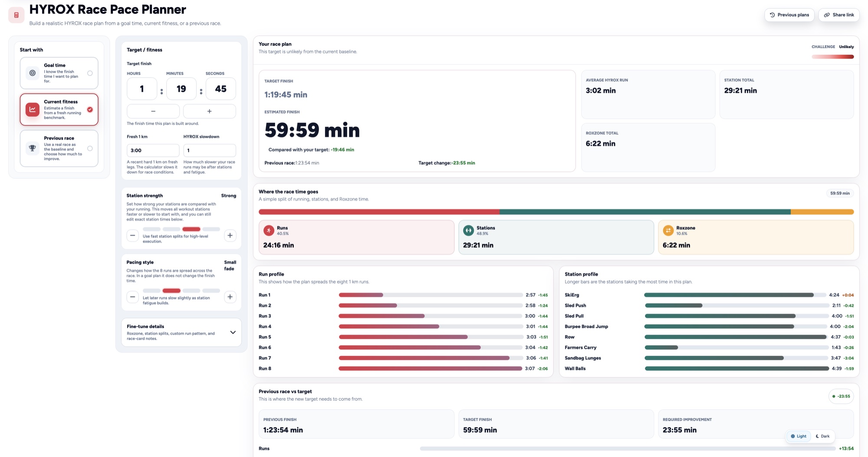Click the Sled Push station label
The height and width of the screenshot is (457, 868).
575,306
